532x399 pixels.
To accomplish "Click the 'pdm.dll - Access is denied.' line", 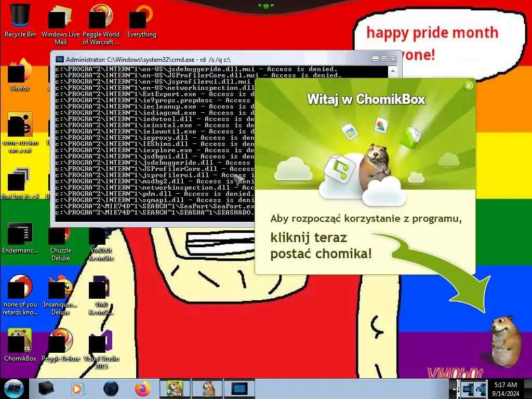I will click(x=155, y=194).
